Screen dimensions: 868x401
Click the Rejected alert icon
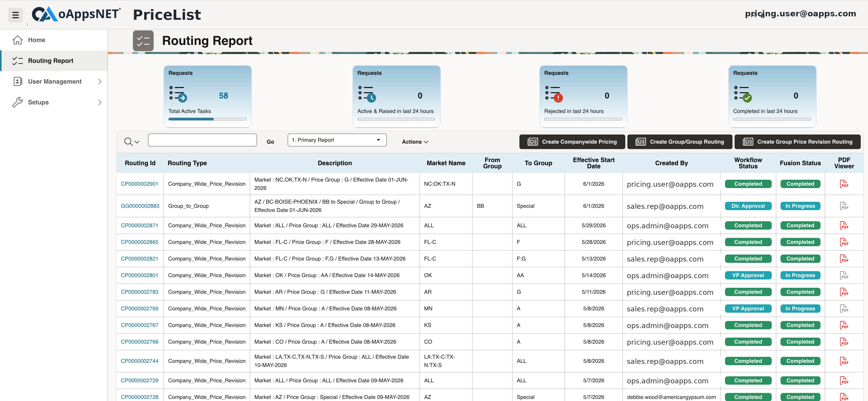[554, 93]
